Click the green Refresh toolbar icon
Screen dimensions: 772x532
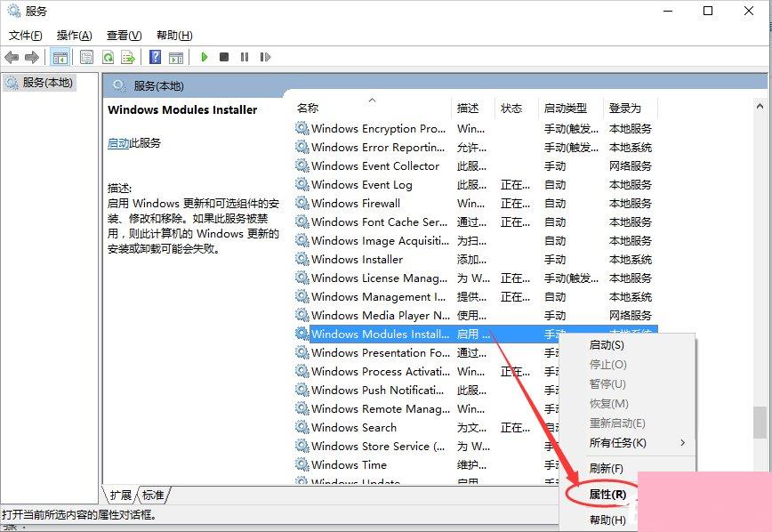(x=108, y=58)
